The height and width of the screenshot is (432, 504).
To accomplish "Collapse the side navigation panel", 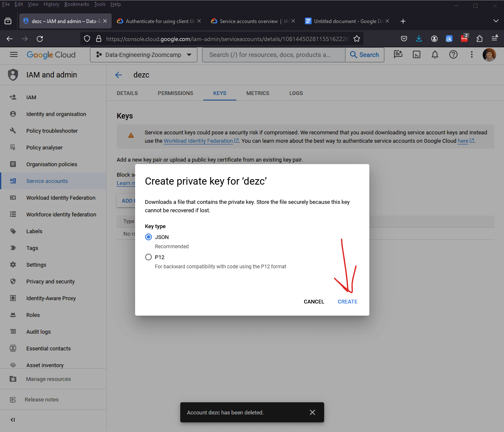I will 13,419.
